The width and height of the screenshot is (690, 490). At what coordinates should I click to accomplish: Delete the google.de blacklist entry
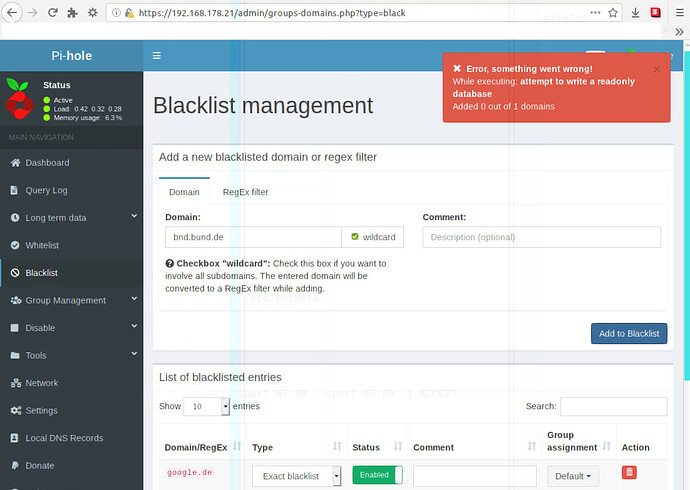(x=629, y=473)
